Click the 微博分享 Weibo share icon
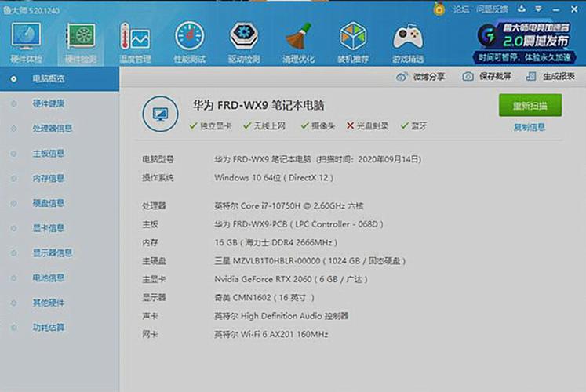 pos(402,77)
